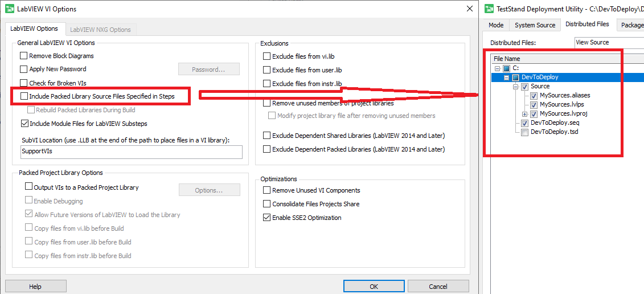Collapse the Source folder node

516,87
